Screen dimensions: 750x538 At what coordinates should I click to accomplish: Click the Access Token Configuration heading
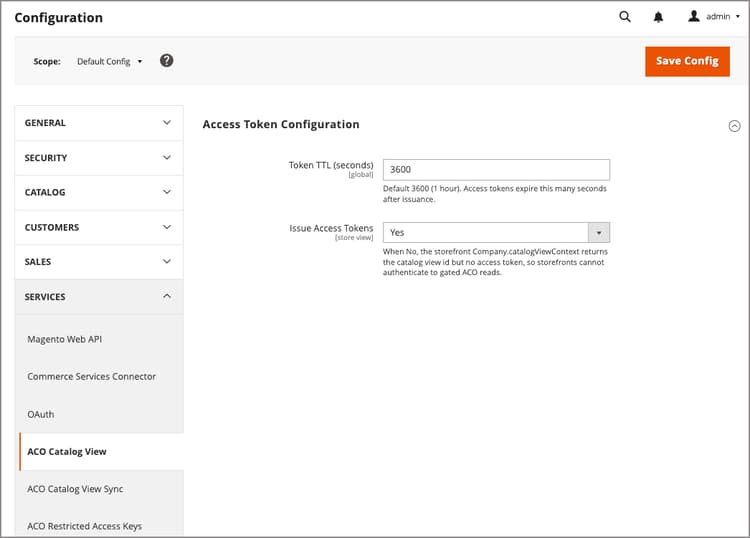click(x=281, y=124)
